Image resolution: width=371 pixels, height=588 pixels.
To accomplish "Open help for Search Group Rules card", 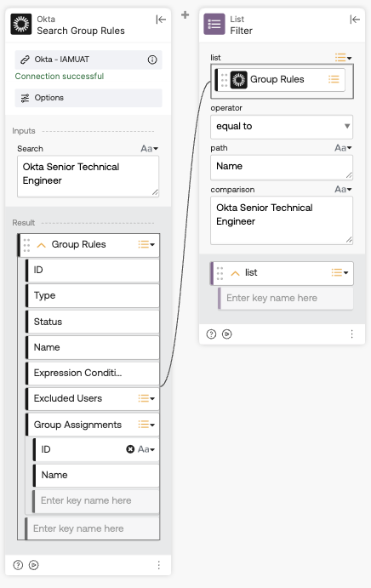I will [18, 565].
